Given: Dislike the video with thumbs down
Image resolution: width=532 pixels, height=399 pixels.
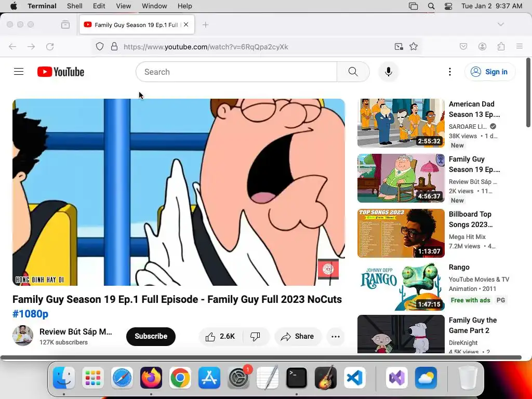Looking at the screenshot, I should (x=255, y=336).
